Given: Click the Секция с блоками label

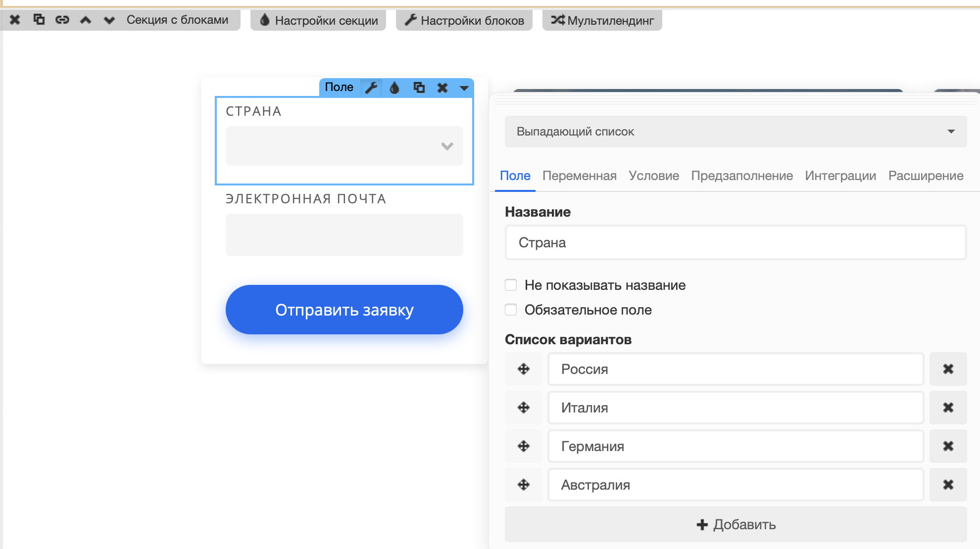Looking at the screenshot, I should coord(177,20).
